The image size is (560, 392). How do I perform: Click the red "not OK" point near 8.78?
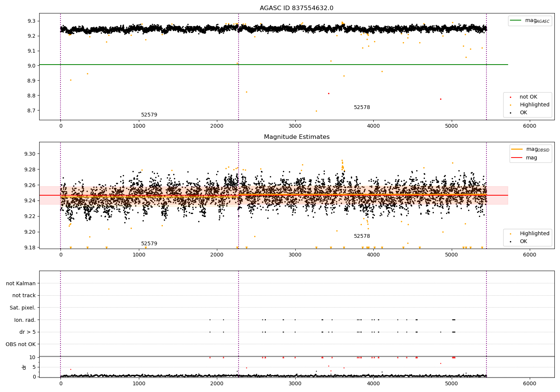coord(441,99)
